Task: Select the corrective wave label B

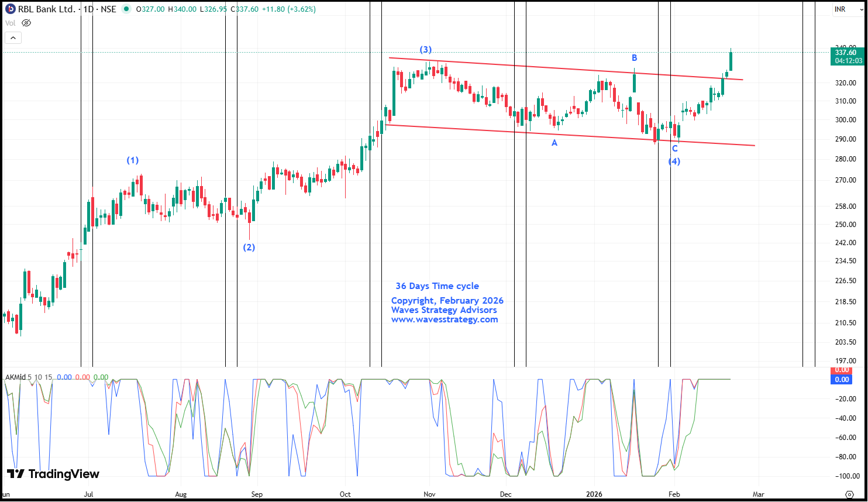Action: point(634,58)
